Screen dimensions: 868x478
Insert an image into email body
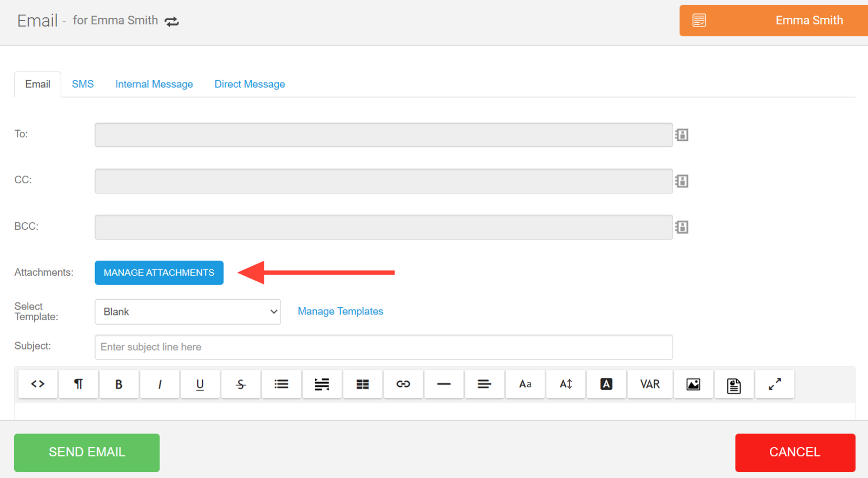click(693, 384)
